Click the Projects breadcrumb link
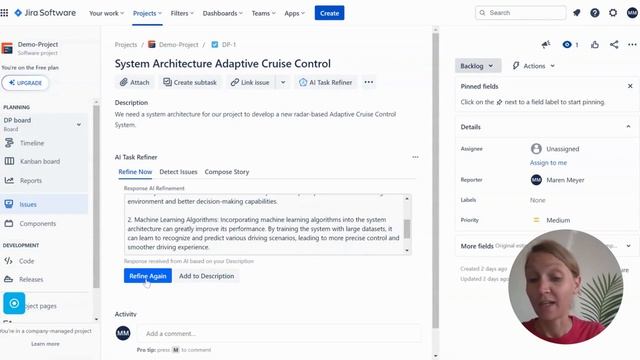 coord(126,44)
